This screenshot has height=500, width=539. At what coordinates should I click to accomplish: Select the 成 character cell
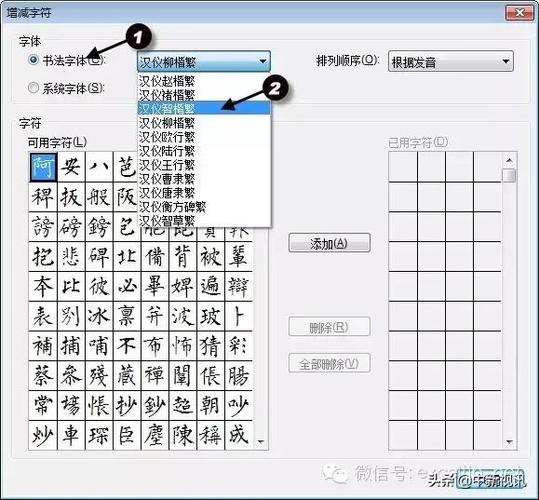tap(239, 435)
